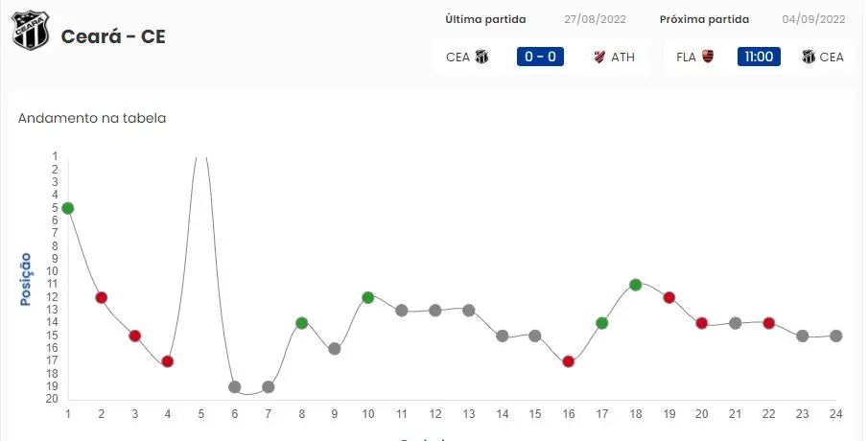Select the FLA team label
Screen dimensions: 868x441
coord(687,57)
